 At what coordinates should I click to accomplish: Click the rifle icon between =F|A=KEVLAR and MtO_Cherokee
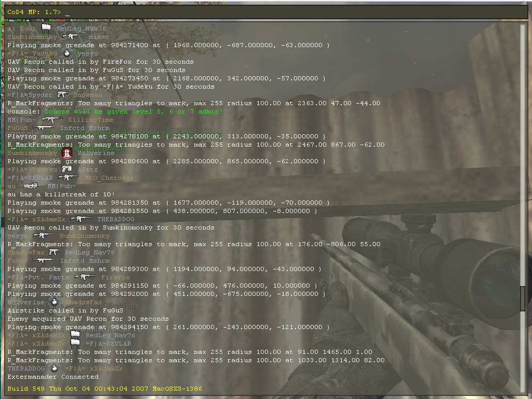tap(68, 177)
